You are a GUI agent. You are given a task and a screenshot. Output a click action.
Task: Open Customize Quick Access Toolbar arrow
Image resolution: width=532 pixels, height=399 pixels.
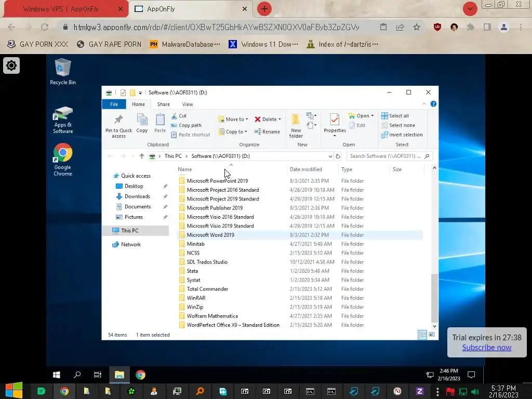click(140, 92)
